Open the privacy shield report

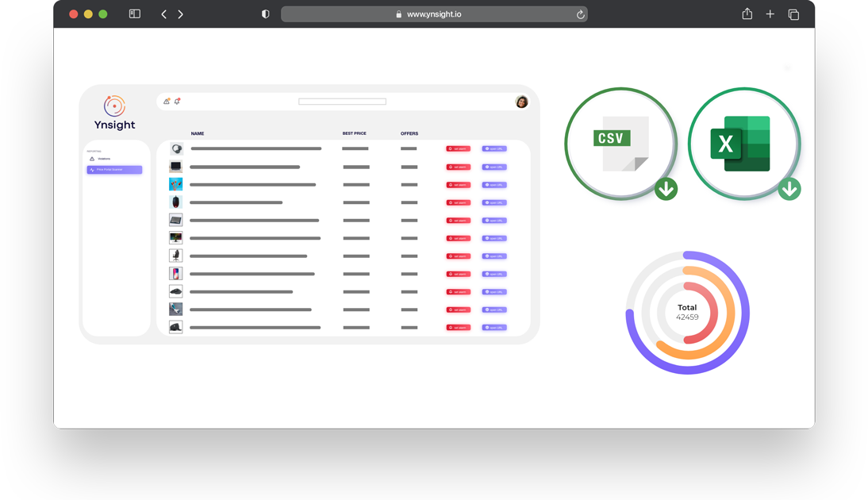(x=266, y=14)
